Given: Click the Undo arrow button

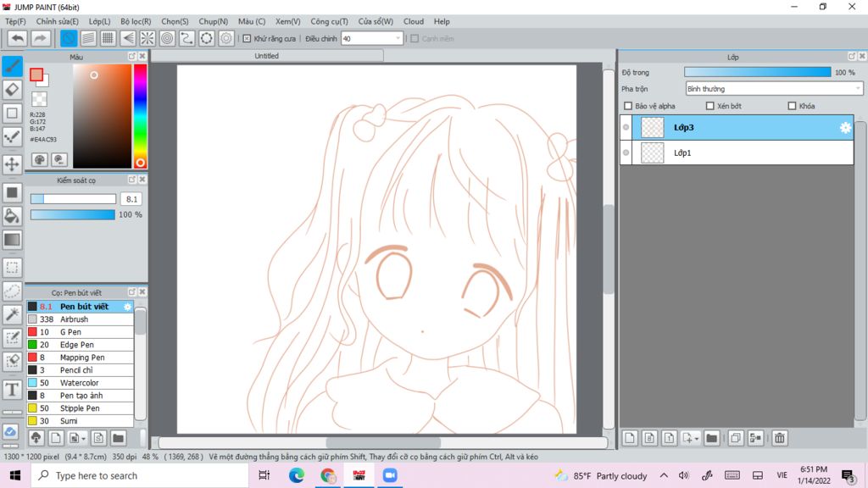Looking at the screenshot, I should click(x=18, y=38).
